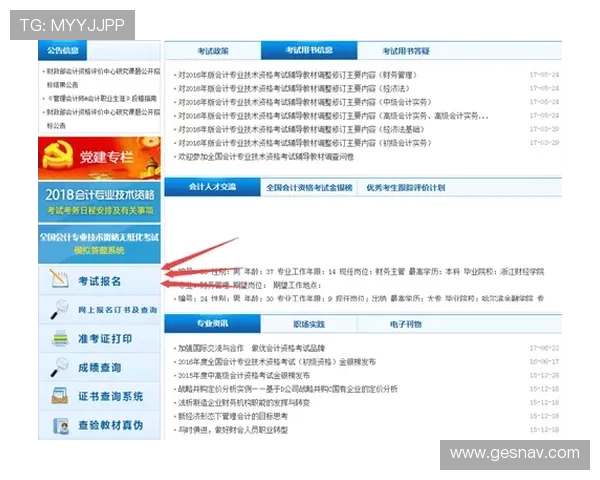Image resolution: width=600 pixels, height=480 pixels.
Task: Click the printer icon for 准考证打印
Action: 60,338
